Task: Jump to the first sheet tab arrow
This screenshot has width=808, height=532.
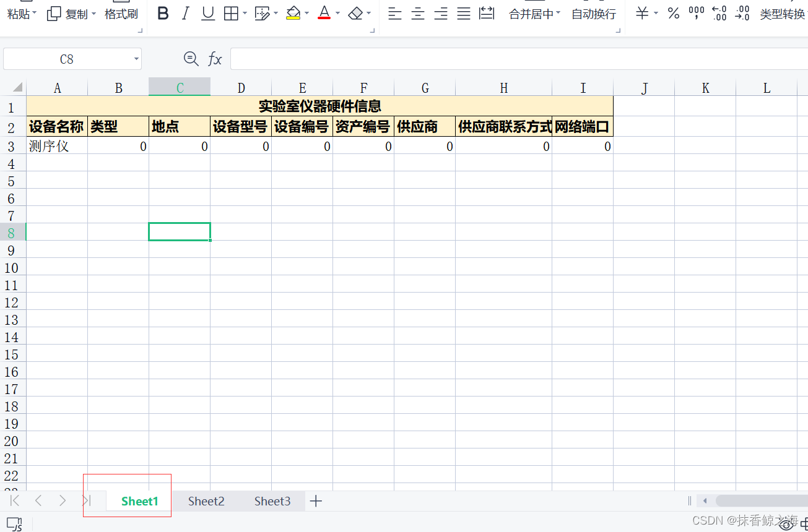Action: click(x=15, y=500)
